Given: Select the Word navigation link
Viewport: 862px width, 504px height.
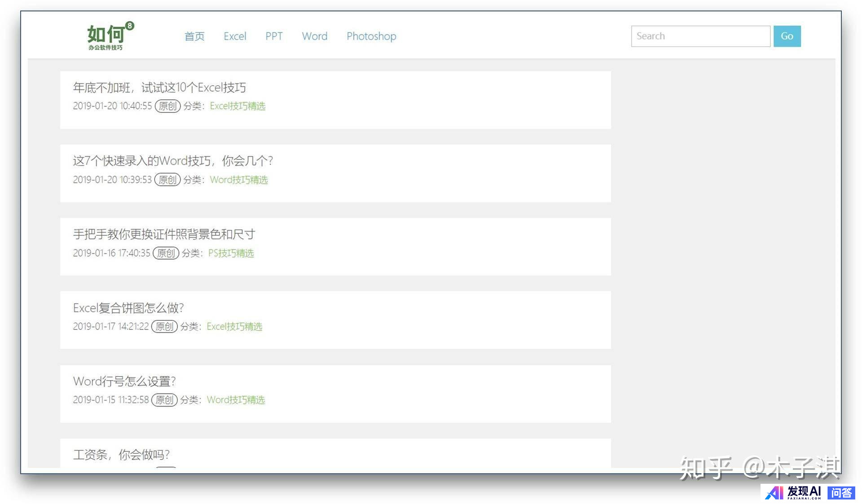Looking at the screenshot, I should pyautogui.click(x=314, y=36).
